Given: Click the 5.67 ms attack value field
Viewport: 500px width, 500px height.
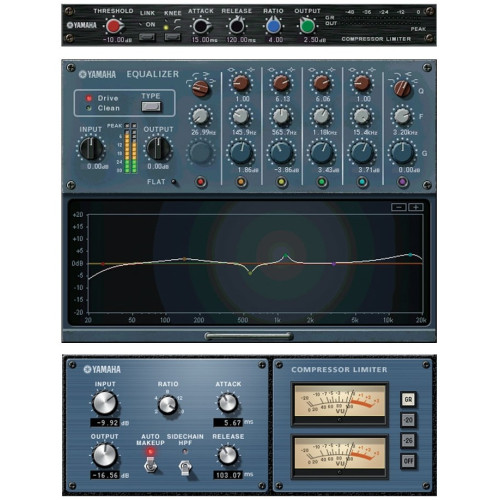Looking at the screenshot, I should click(228, 423).
